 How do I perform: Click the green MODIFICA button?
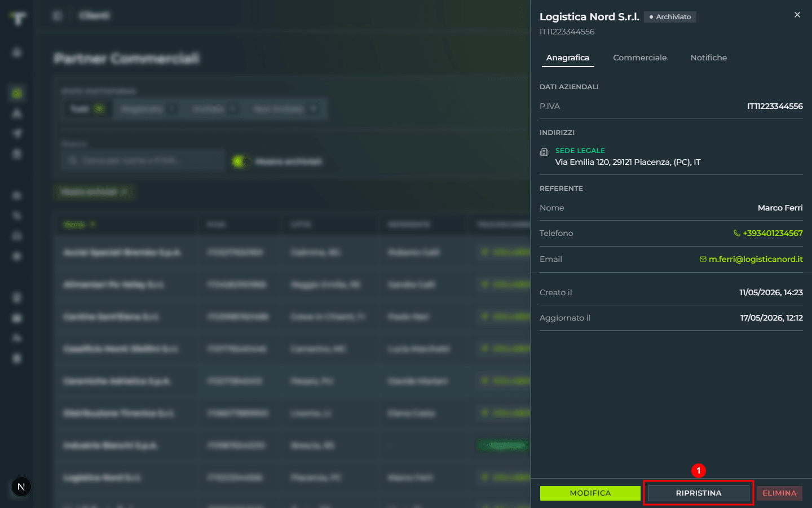click(x=590, y=493)
